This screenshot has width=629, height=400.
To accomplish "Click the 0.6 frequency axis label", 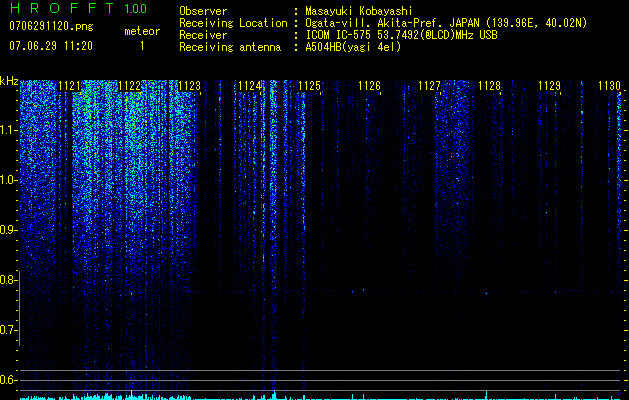I will [9, 380].
